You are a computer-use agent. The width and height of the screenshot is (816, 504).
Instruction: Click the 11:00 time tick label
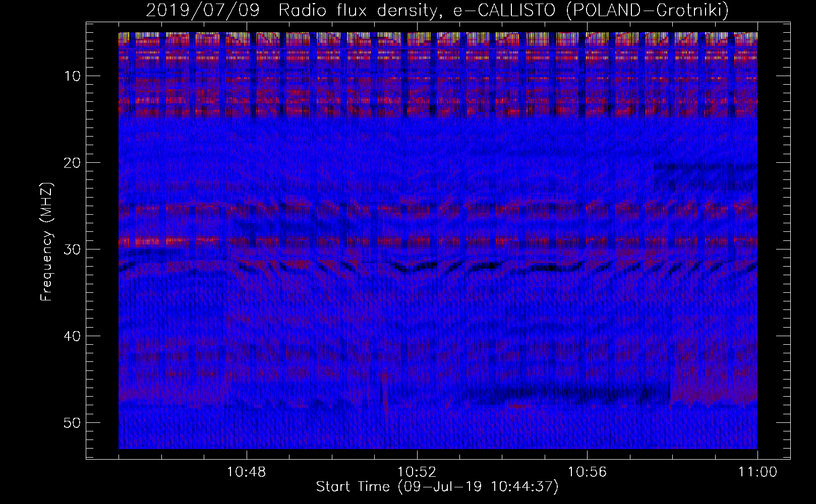pyautogui.click(x=757, y=472)
